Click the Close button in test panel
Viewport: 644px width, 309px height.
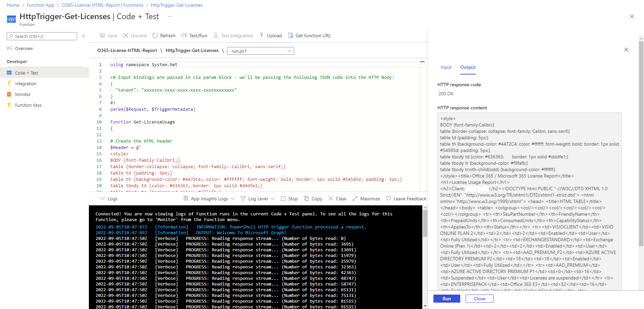[x=480, y=299]
